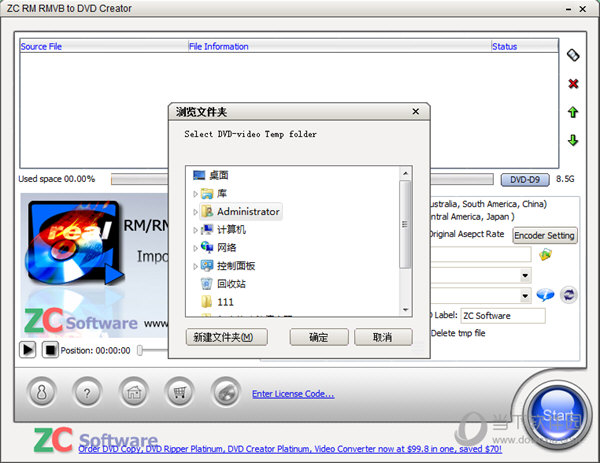The height and width of the screenshot is (463, 600).
Task: Open the upper dropdown in the settings panel
Action: pyautogui.click(x=525, y=275)
